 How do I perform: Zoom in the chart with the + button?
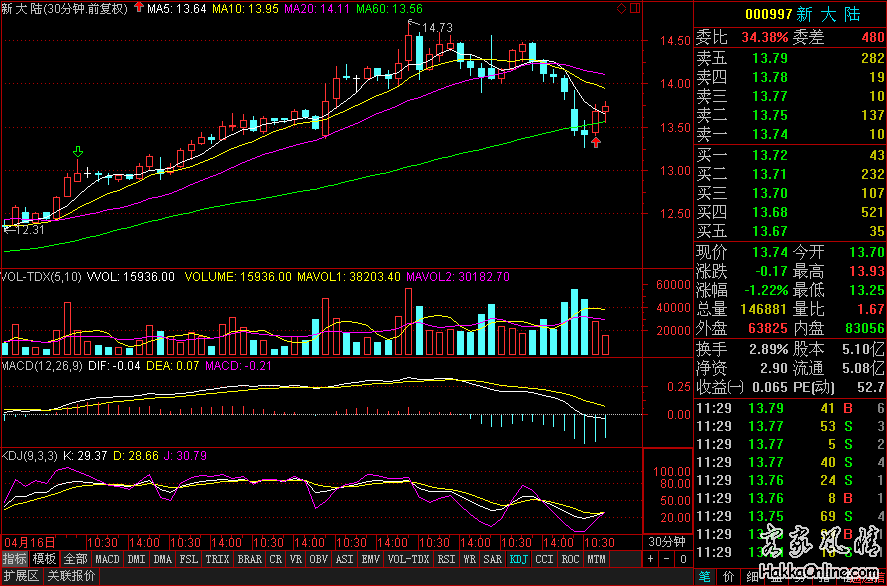[652, 559]
